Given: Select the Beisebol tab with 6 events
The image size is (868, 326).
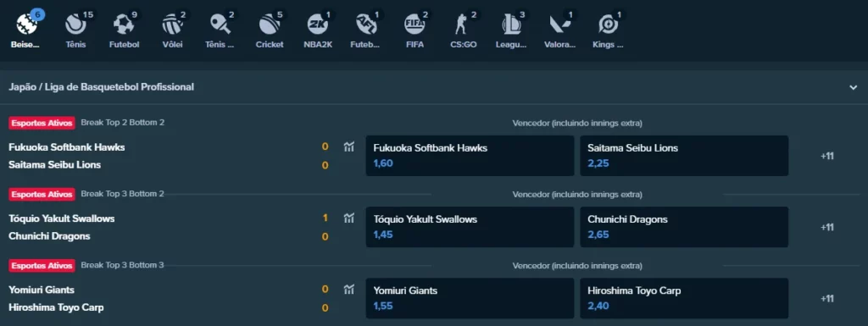Looking at the screenshot, I should [26, 30].
